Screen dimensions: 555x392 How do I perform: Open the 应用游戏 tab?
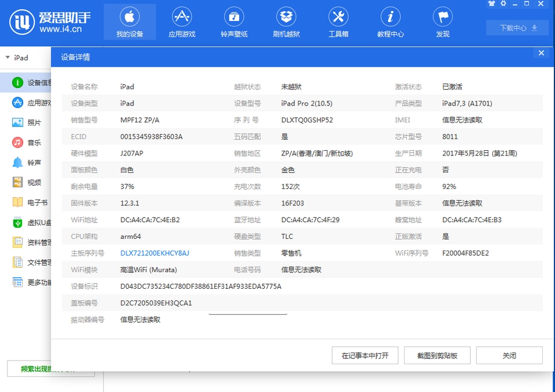(182, 22)
